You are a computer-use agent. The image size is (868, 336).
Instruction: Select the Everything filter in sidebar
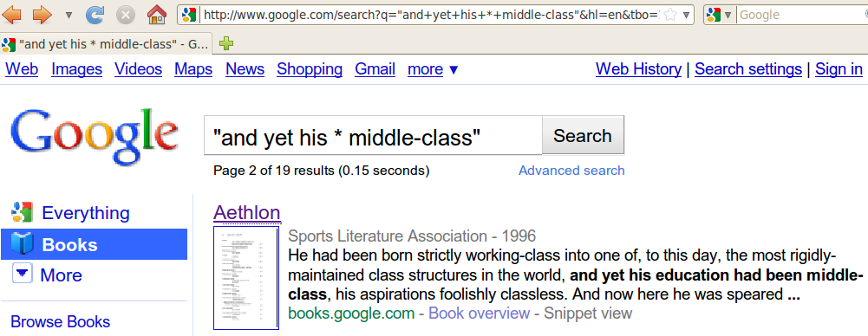coord(70,213)
